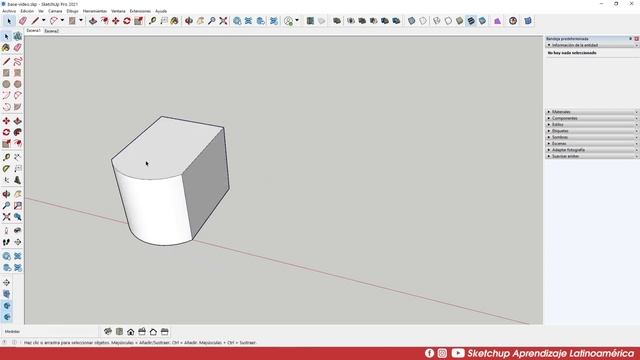Open the Cámara menu

pos(55,11)
